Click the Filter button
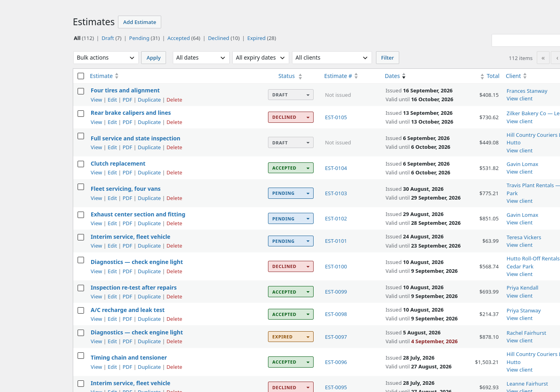The image size is (560, 392). (x=387, y=58)
